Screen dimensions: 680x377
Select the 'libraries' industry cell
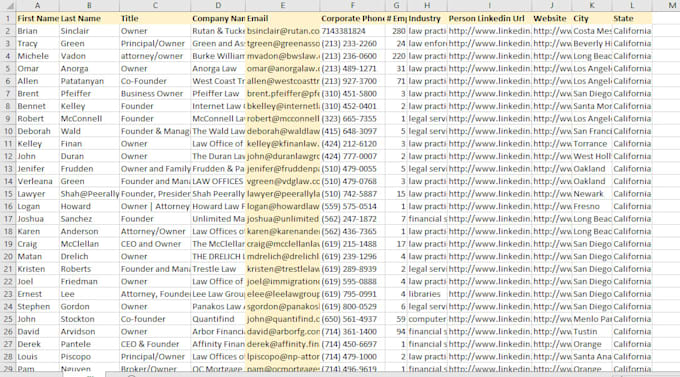(x=427, y=294)
